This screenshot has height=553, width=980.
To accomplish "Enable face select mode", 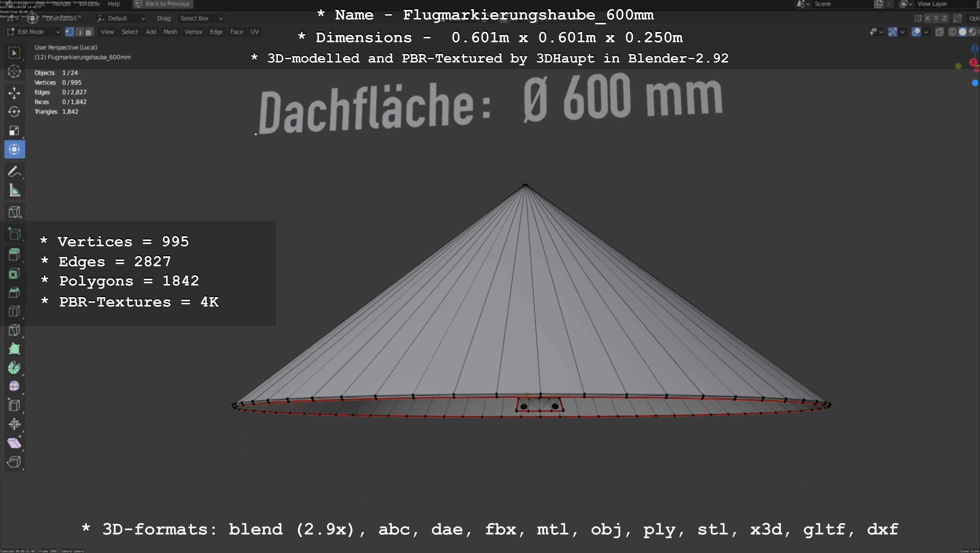I will click(89, 32).
